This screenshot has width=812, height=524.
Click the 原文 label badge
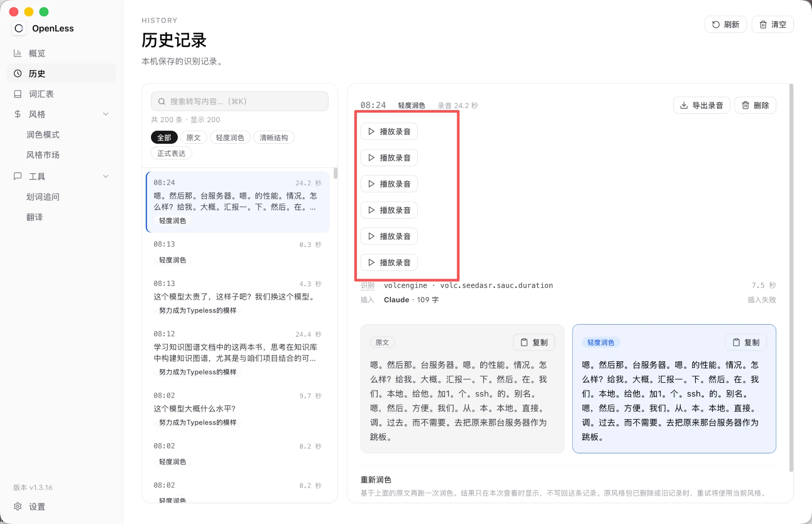click(382, 342)
